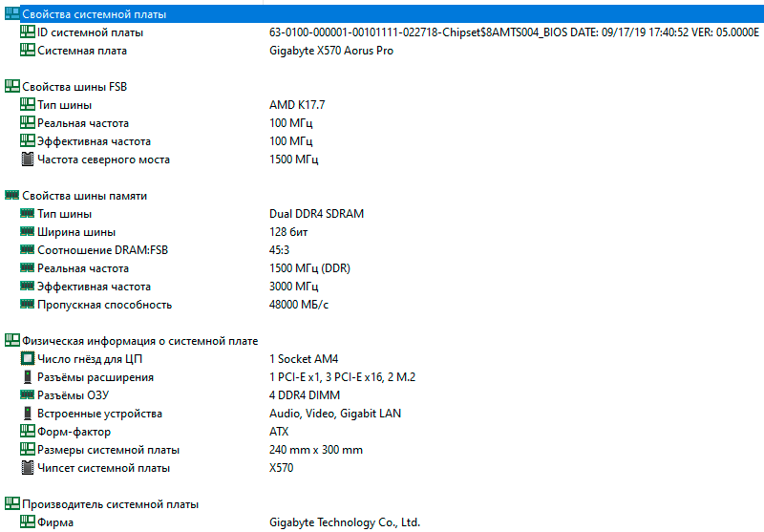Select the 'Разъёмы ОЗУ' label
The width and height of the screenshot is (764, 532).
point(74,395)
